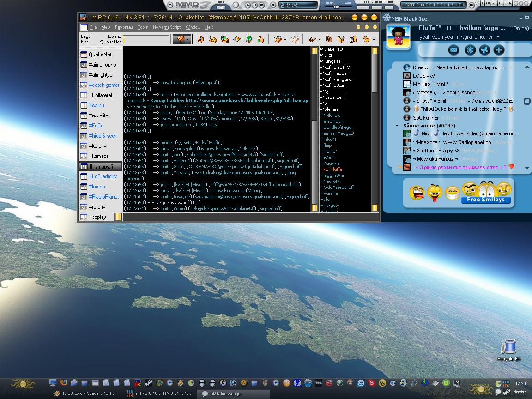Image resolution: width=532 pixels, height=399 pixels.
Task: Click the mIRC open box toolbar icon
Action: 341,39
